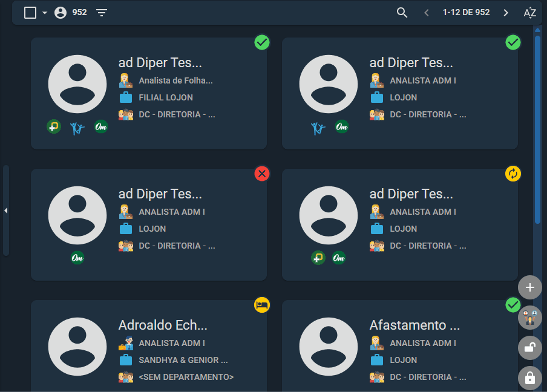Click the yellow bed badge on the Adroaldo card
This screenshot has width=547, height=392.
pyautogui.click(x=262, y=305)
